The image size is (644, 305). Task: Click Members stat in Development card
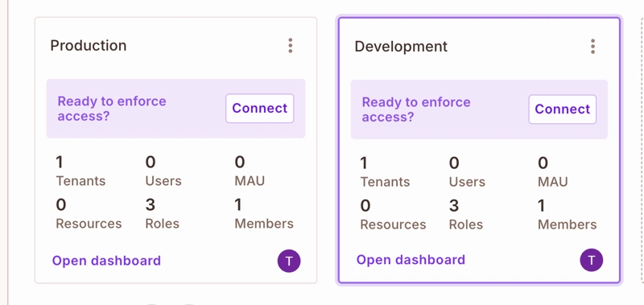coord(568,214)
